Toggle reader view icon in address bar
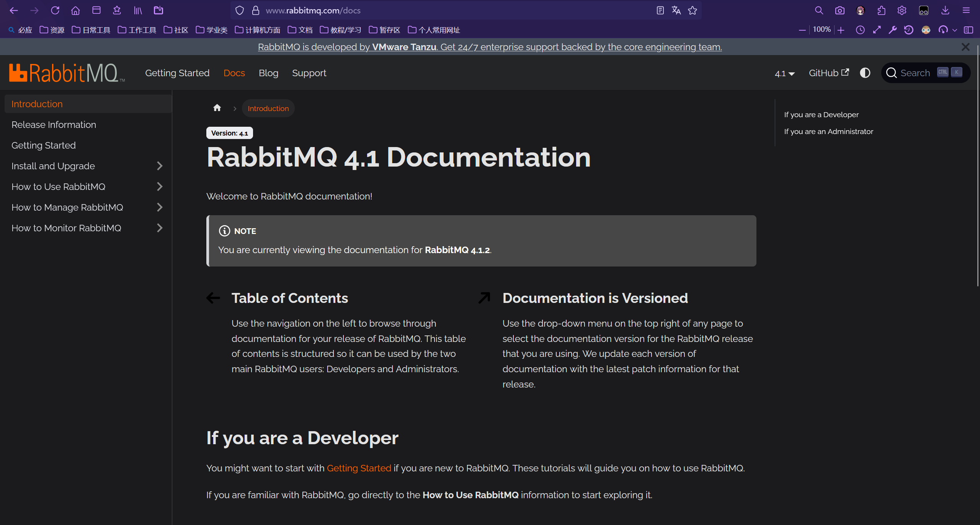The width and height of the screenshot is (980, 525). tap(660, 10)
